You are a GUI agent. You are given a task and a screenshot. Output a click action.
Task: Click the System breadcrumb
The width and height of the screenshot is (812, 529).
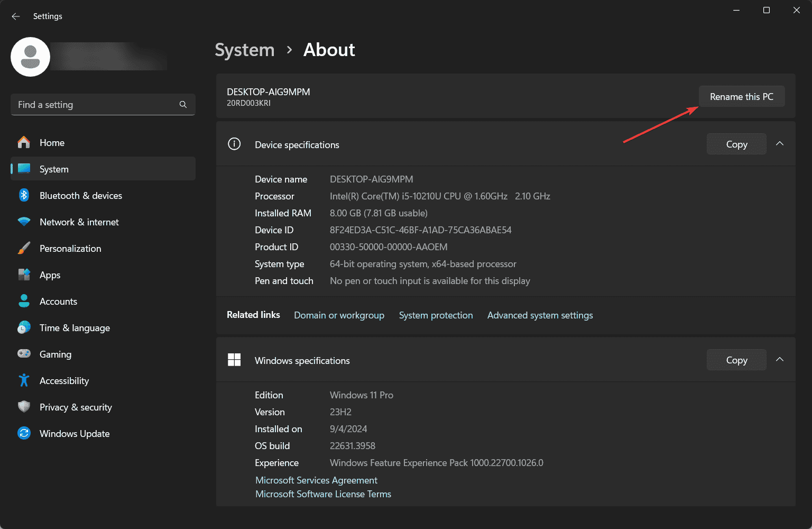pyautogui.click(x=245, y=50)
